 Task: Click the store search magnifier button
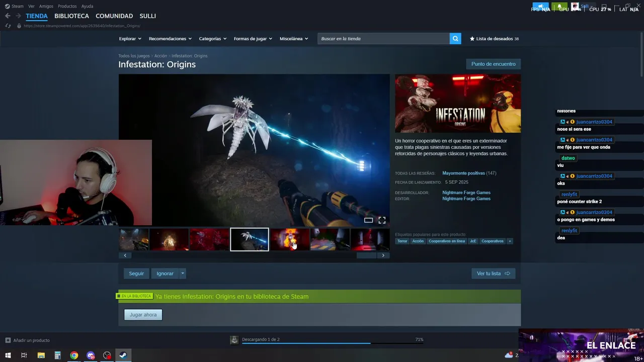coord(455,39)
